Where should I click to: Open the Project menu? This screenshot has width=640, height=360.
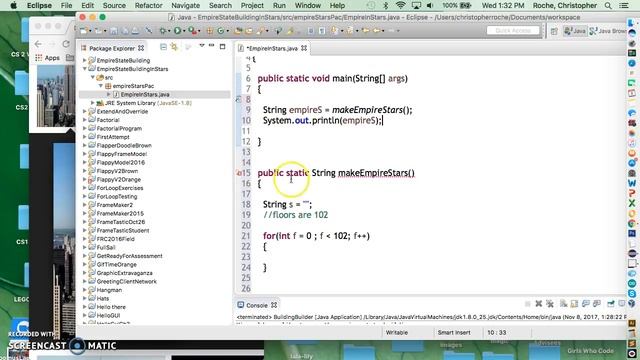(252, 6)
